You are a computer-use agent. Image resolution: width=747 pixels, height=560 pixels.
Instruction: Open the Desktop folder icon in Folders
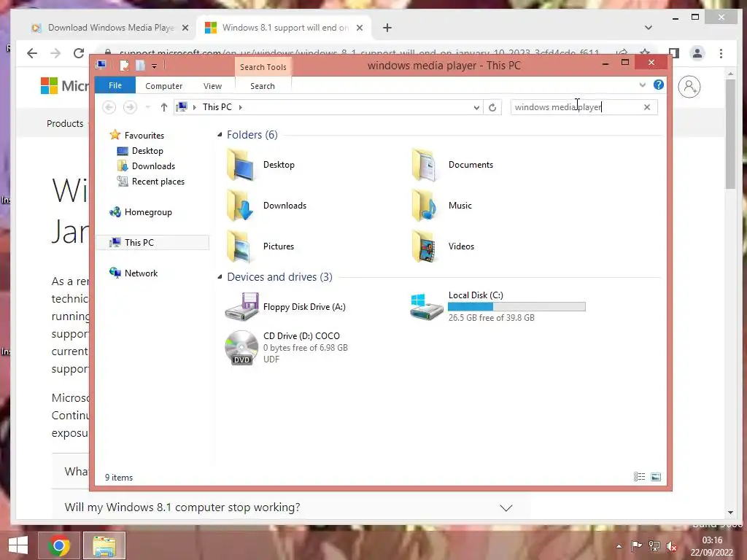pos(240,165)
